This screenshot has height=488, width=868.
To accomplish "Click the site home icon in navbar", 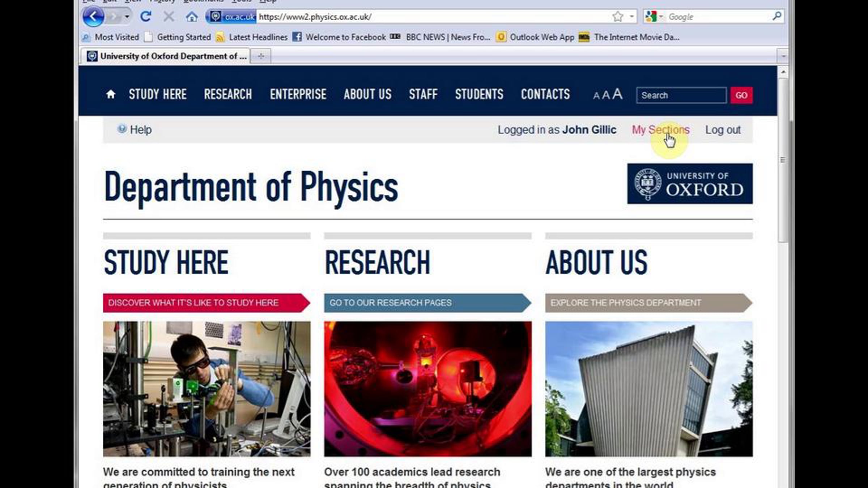I will tap(111, 94).
